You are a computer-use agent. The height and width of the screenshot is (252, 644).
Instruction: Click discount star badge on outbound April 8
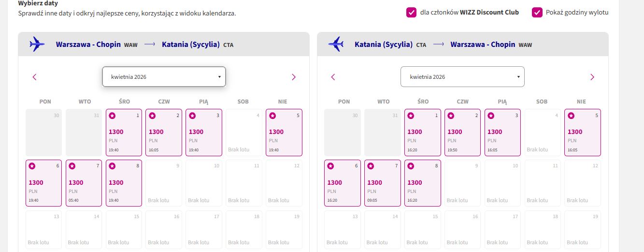(x=112, y=166)
